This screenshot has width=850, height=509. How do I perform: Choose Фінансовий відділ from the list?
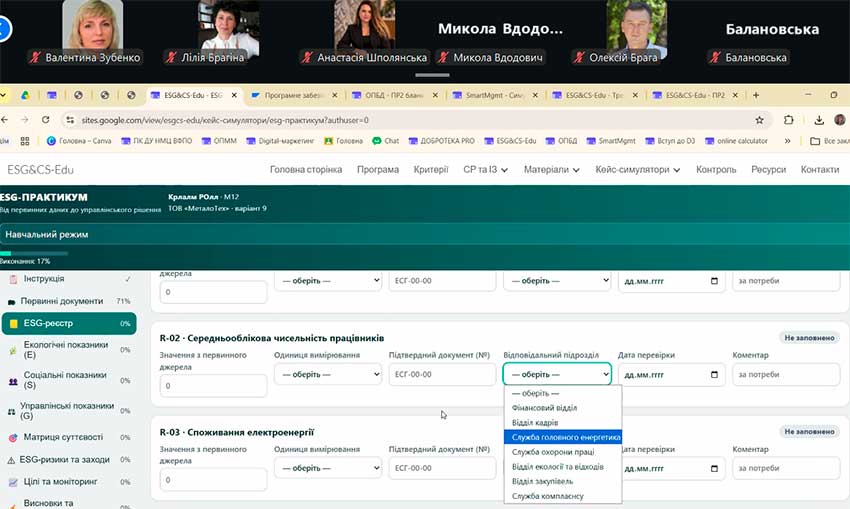[563, 408]
